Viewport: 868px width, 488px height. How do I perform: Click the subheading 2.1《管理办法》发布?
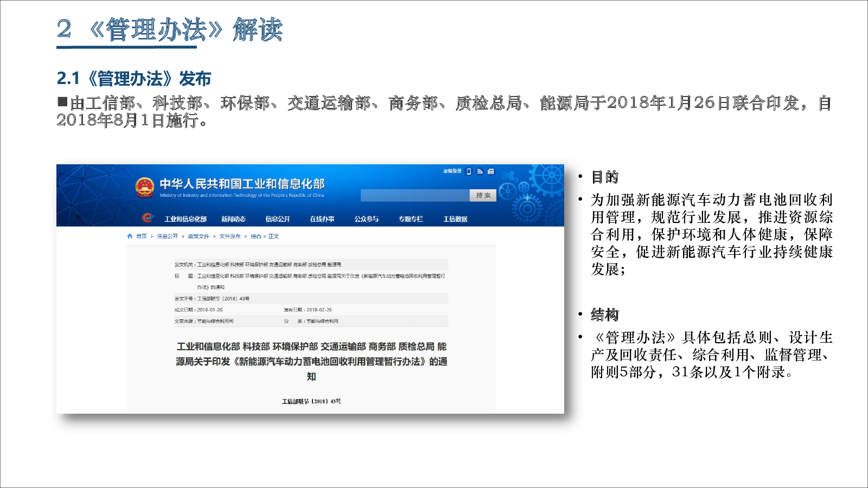click(x=134, y=79)
